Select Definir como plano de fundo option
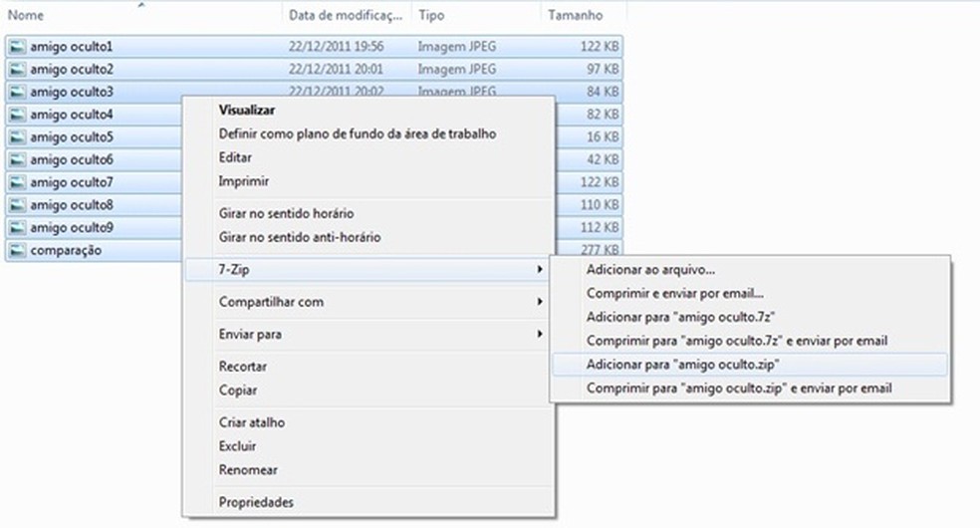The height and width of the screenshot is (528, 980). [358, 133]
